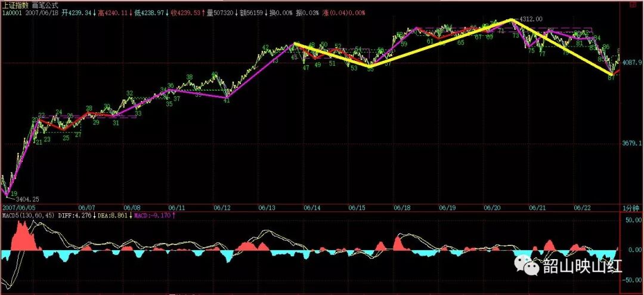Select the 06/20 date on time axis

pos(491,208)
